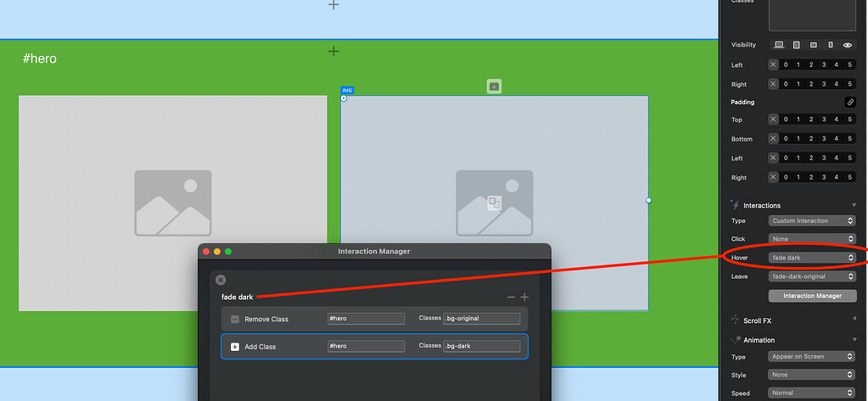Click plus to add an interaction action
The height and width of the screenshot is (401, 868).
coord(524,297)
